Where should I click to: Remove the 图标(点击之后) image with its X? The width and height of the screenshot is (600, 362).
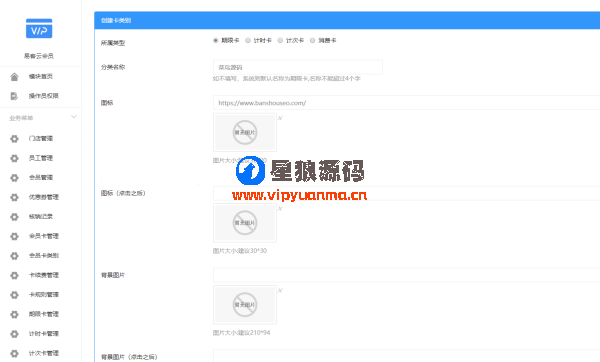tap(280, 208)
